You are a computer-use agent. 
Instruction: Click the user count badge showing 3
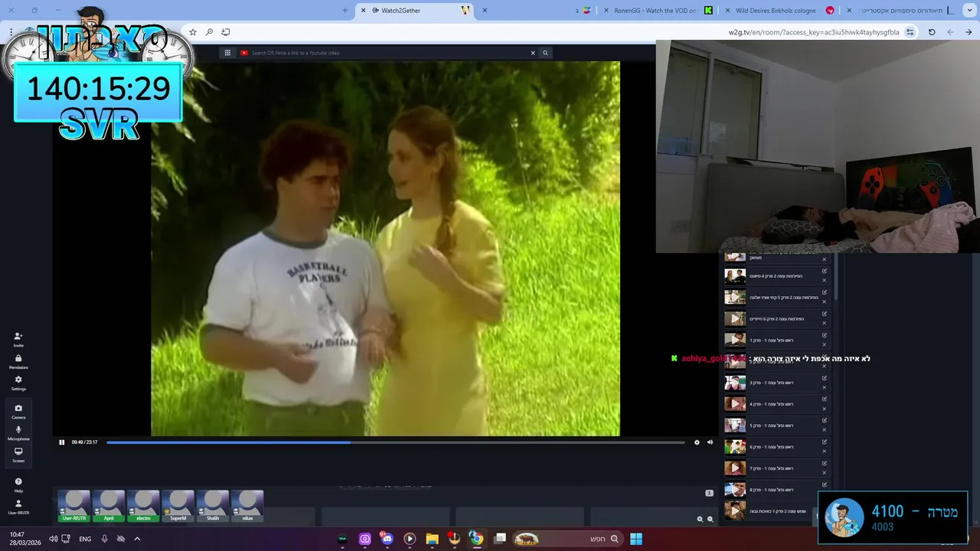pyautogui.click(x=709, y=493)
